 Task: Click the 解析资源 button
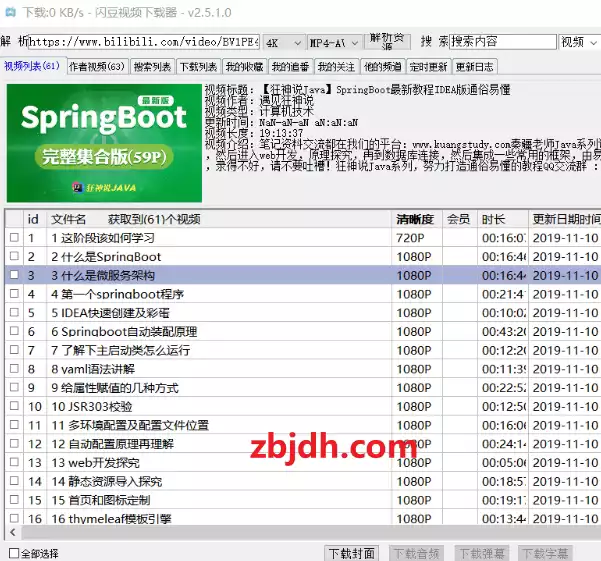tap(387, 42)
